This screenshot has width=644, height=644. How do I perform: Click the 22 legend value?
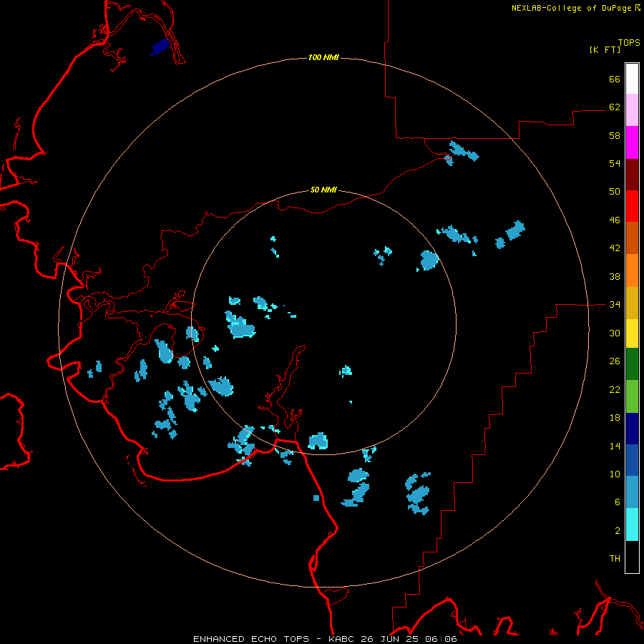tap(615, 389)
